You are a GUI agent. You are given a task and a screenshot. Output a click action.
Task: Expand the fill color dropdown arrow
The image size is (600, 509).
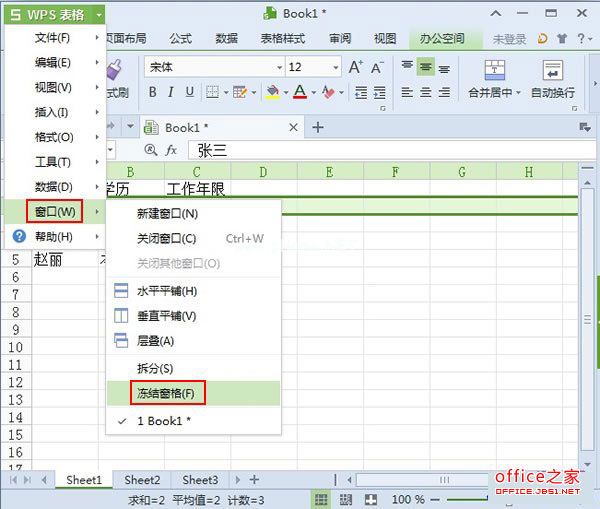[x=286, y=93]
